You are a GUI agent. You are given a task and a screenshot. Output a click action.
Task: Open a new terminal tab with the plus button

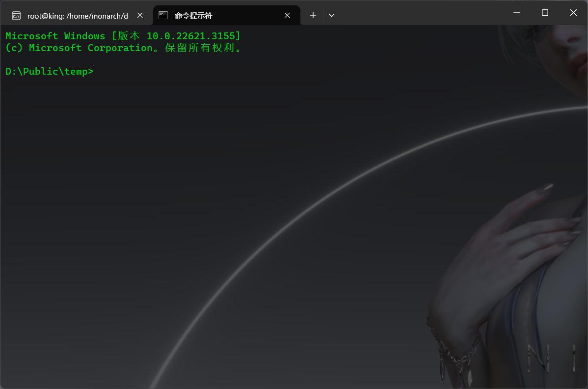(x=313, y=15)
